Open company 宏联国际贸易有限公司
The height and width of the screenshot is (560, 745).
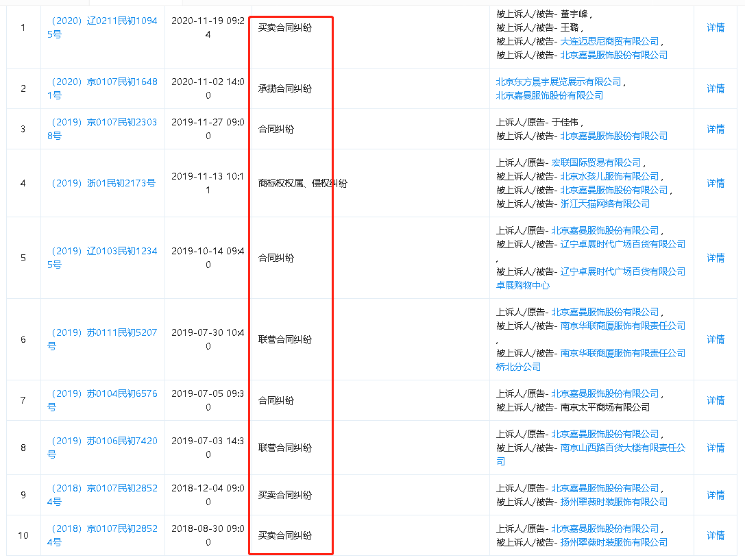point(596,162)
